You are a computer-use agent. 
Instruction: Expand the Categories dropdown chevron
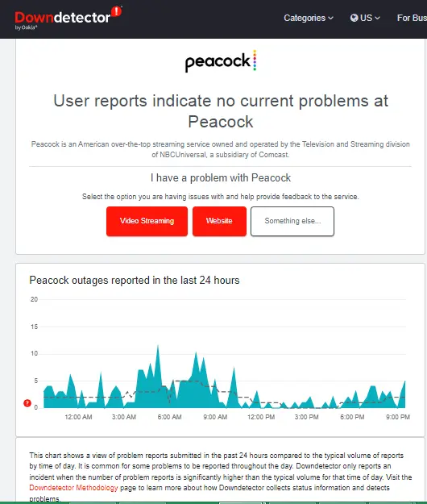[330, 18]
